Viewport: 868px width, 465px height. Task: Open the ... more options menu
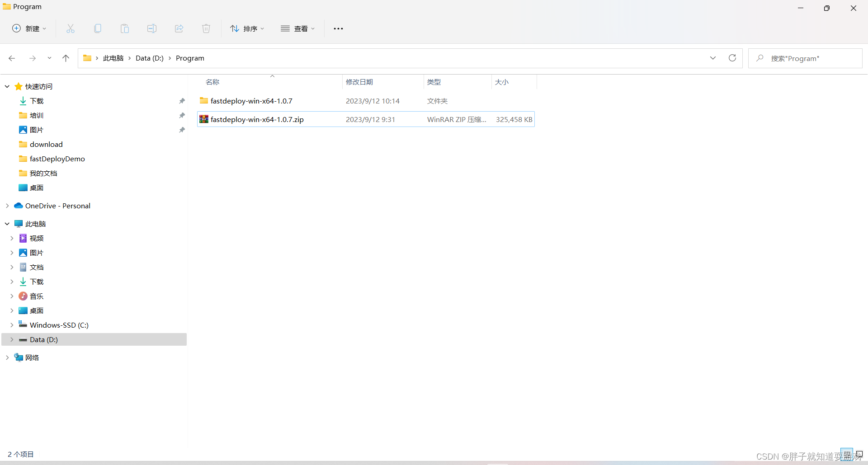point(338,28)
